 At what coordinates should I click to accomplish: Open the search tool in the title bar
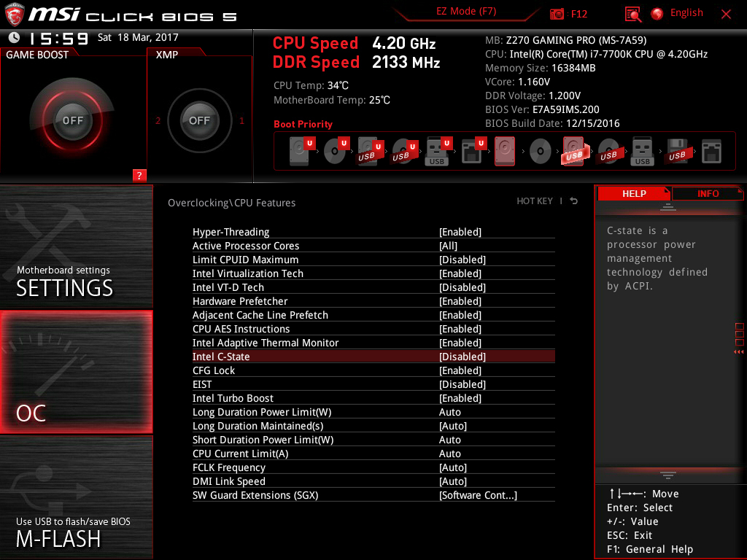[633, 13]
